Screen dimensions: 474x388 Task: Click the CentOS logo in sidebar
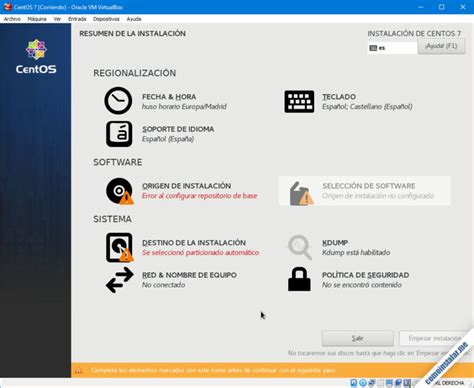click(x=36, y=56)
